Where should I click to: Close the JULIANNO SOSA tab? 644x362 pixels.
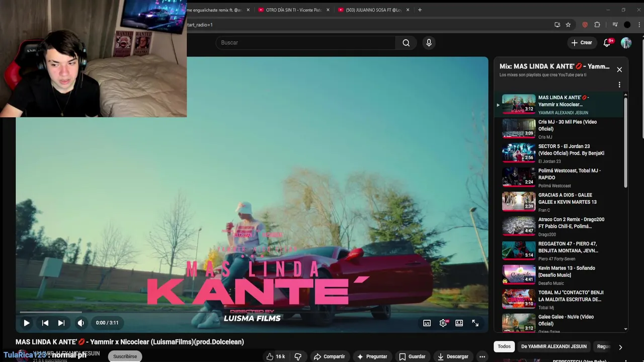point(408,10)
